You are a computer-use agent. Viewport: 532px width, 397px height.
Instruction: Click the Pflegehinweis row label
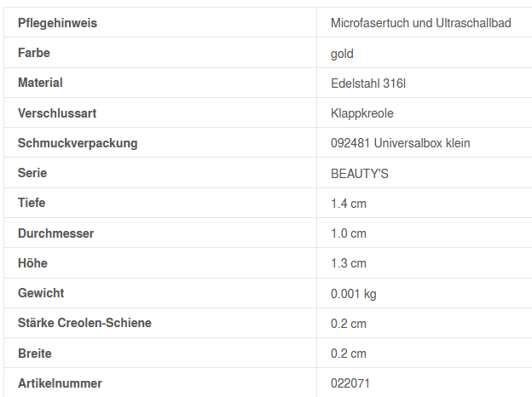pos(57,23)
